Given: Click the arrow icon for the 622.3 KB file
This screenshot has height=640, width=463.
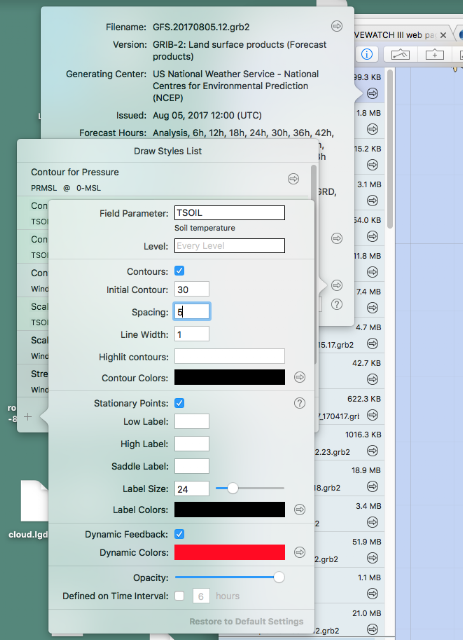Looking at the screenshot, I should pos(372,415).
